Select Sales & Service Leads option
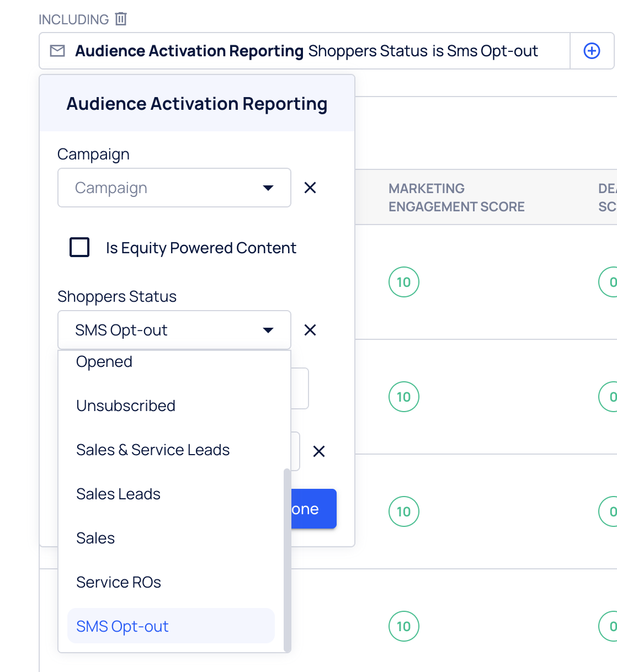The image size is (617, 672). (x=153, y=450)
